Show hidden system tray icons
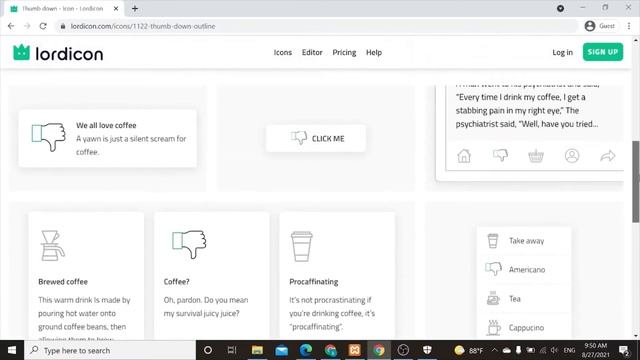 494,350
